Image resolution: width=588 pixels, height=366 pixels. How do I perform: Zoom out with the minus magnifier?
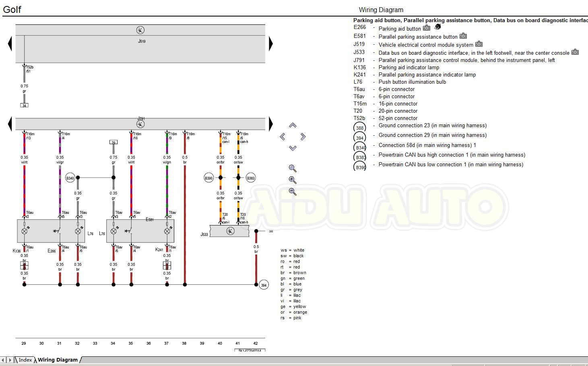(x=293, y=192)
